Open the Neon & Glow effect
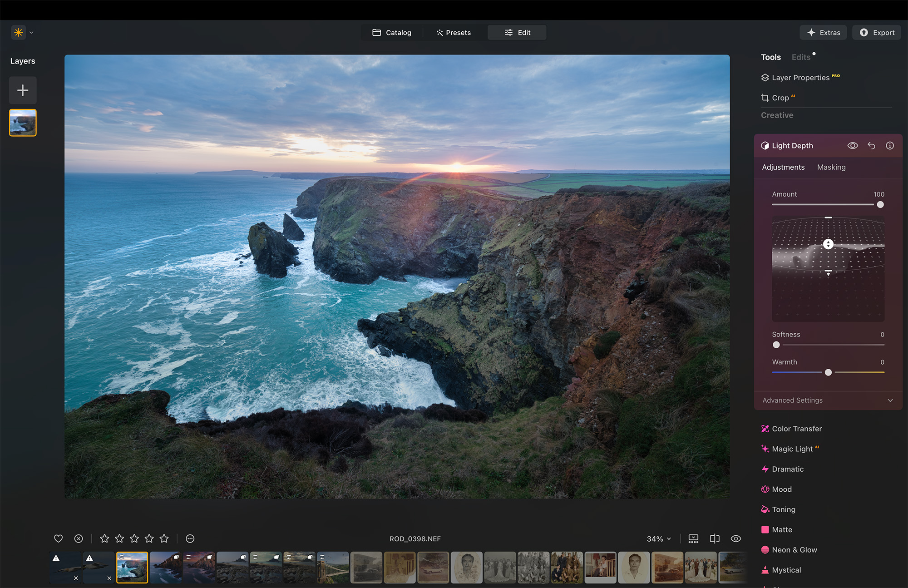Viewport: 908px width, 588px height. pyautogui.click(x=794, y=549)
